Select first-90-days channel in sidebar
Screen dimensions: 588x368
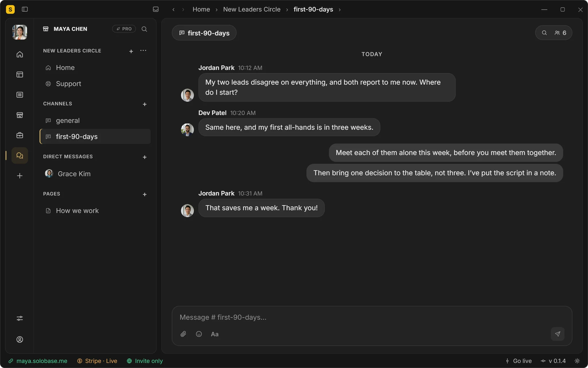coord(95,137)
